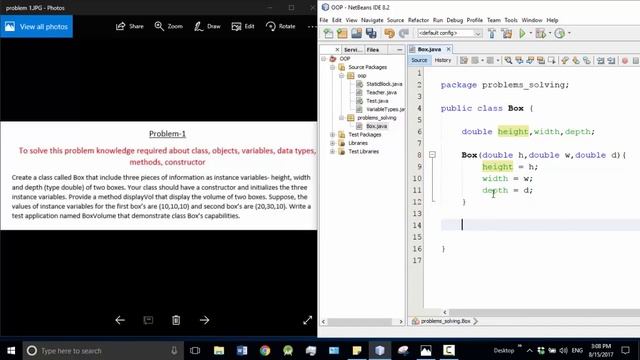Expand Test Packages tree node
This screenshot has width=640, height=360.
click(x=333, y=135)
